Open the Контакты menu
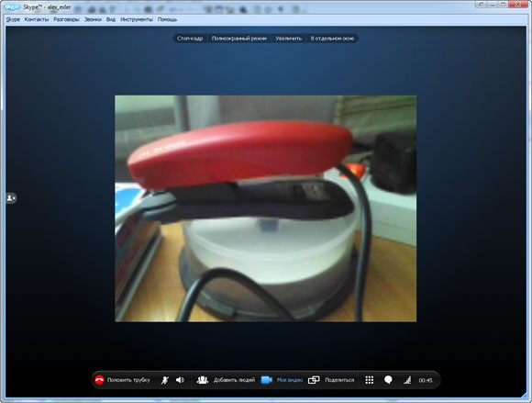Viewport: 532px width, 403px height. tap(37, 19)
